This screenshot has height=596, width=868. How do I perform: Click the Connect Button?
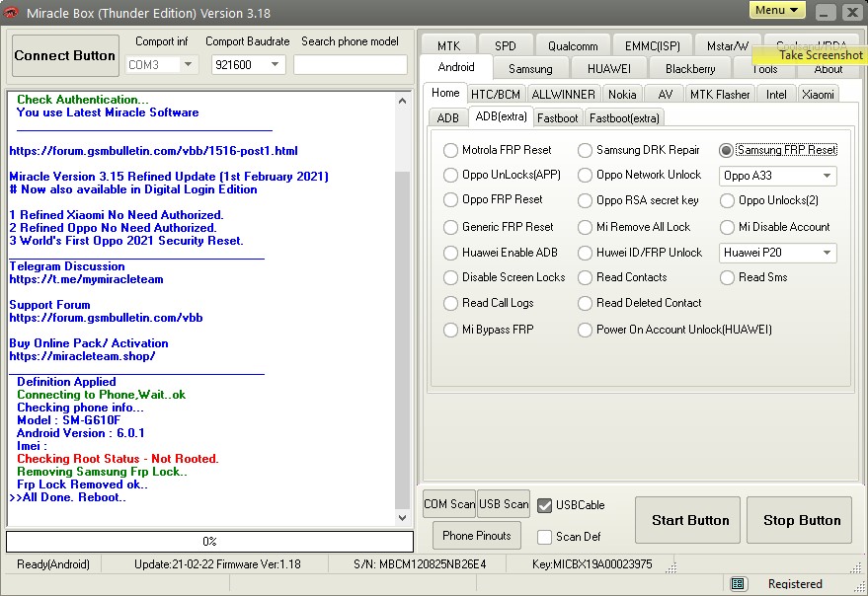pyautogui.click(x=65, y=55)
